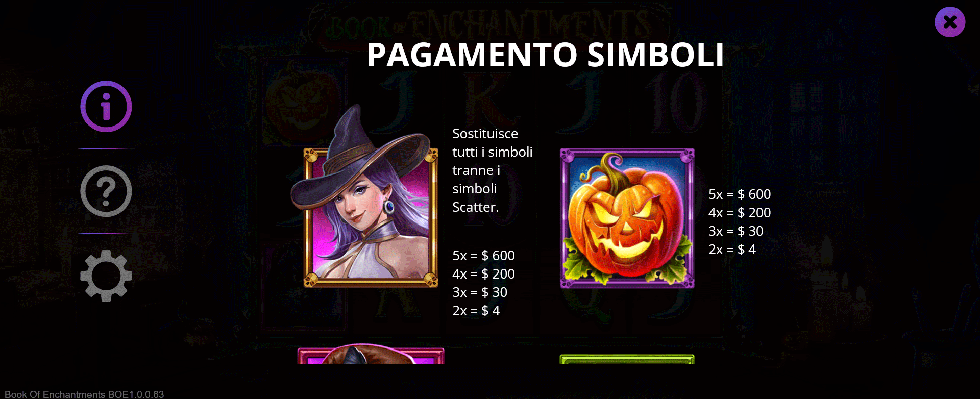The image size is (980, 399).
Task: Click the pumpkin 4x = $ 200 payout
Action: coord(740,213)
